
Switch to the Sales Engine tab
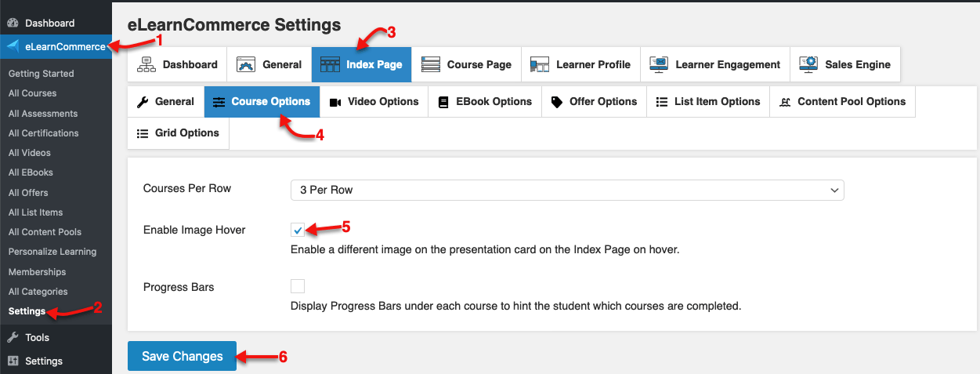coord(844,64)
